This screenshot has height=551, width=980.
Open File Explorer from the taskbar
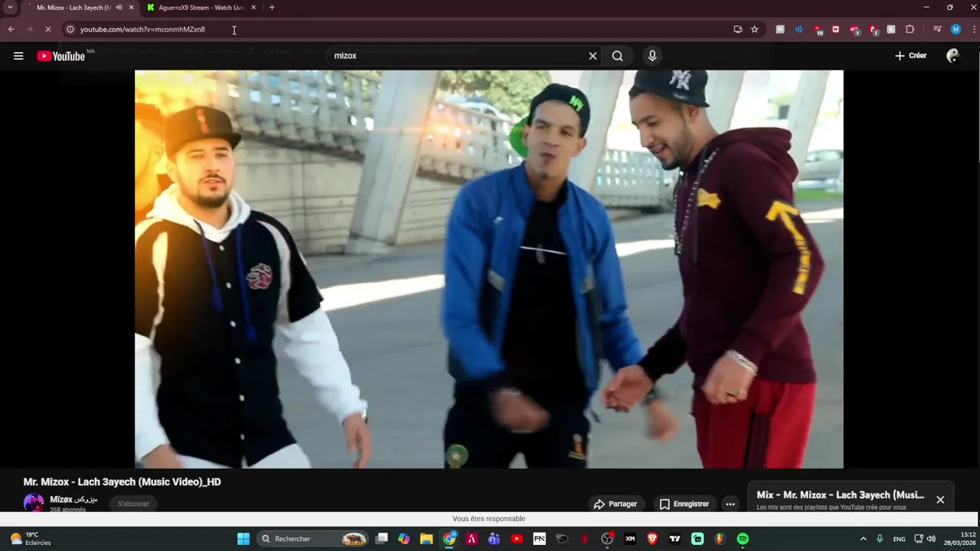coord(426,539)
